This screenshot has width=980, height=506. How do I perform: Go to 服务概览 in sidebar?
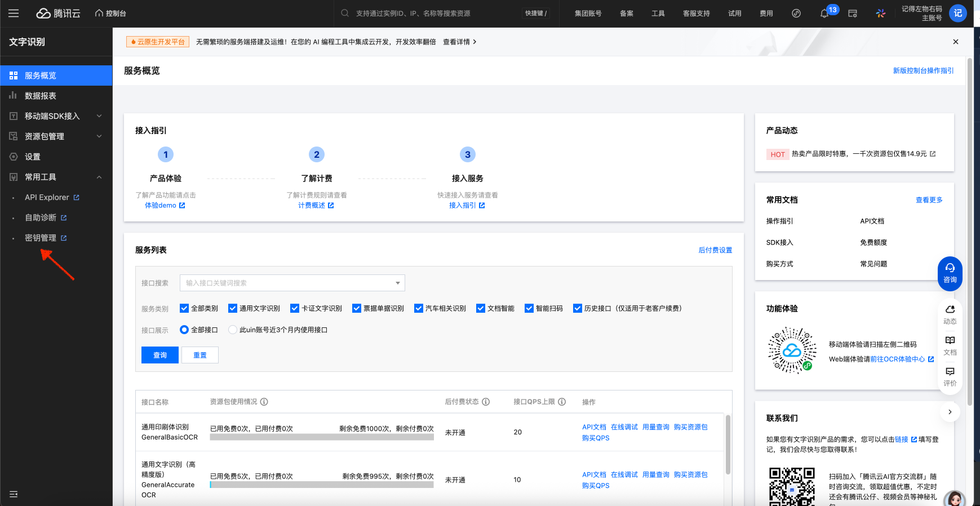56,76
